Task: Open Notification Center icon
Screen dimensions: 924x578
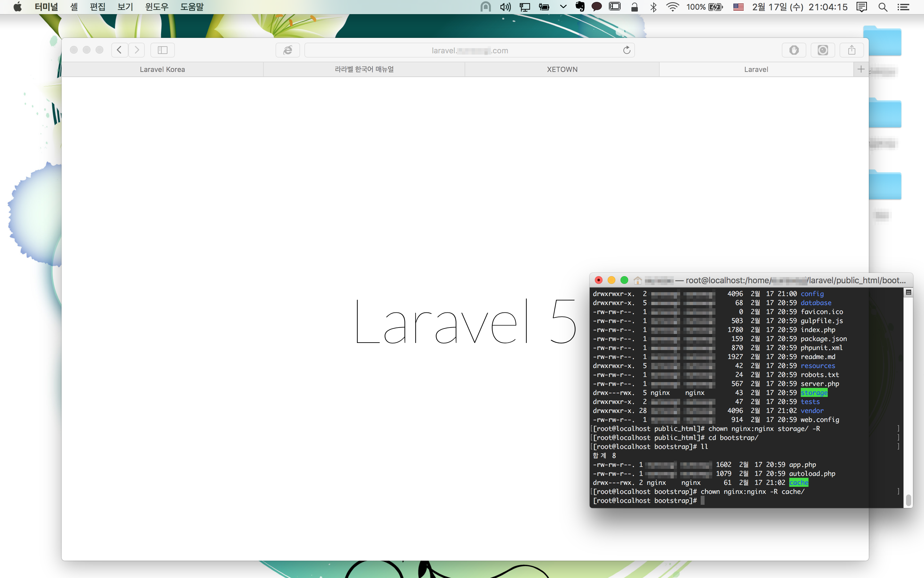Action: click(903, 7)
